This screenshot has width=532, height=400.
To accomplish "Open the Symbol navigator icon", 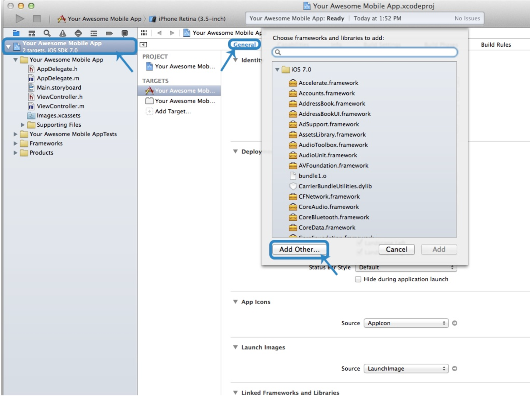I will 32,33.
